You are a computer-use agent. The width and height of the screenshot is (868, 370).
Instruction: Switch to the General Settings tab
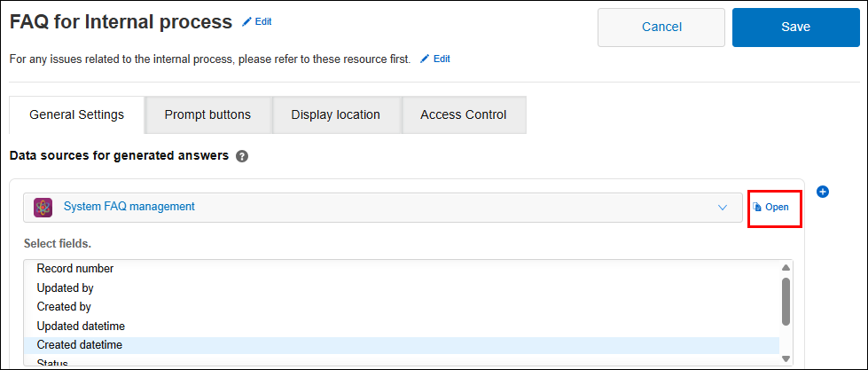[x=76, y=114]
